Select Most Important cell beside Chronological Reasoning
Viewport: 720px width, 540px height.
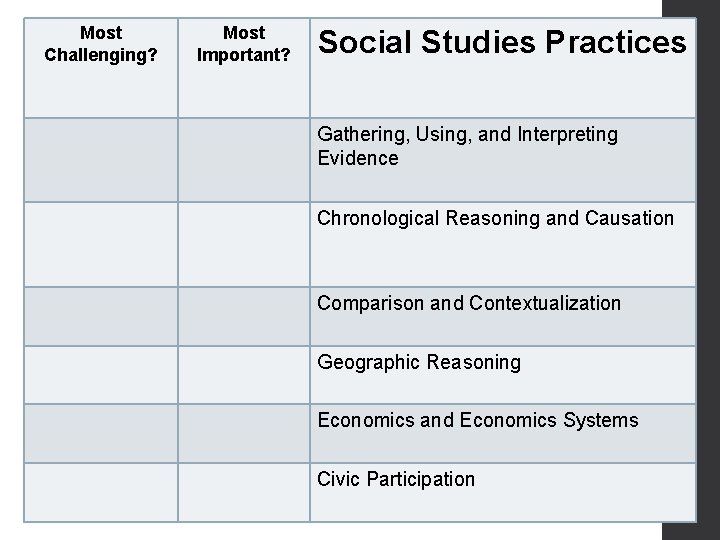point(244,244)
